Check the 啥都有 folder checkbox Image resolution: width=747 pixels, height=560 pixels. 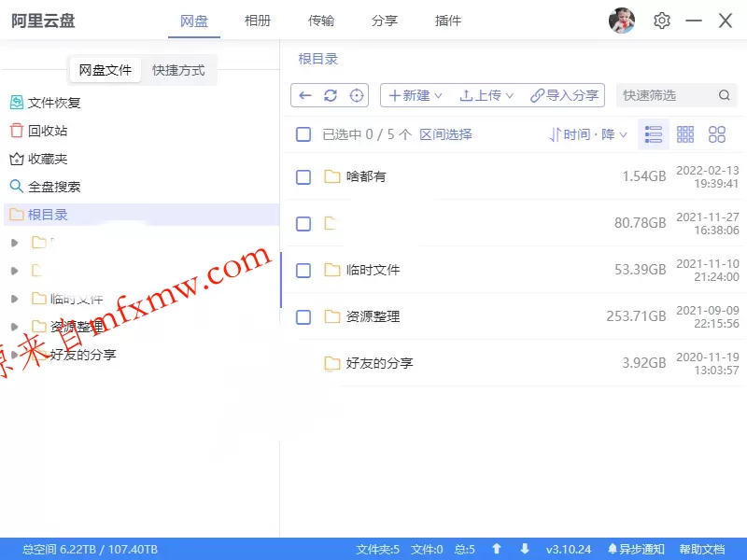(x=303, y=176)
